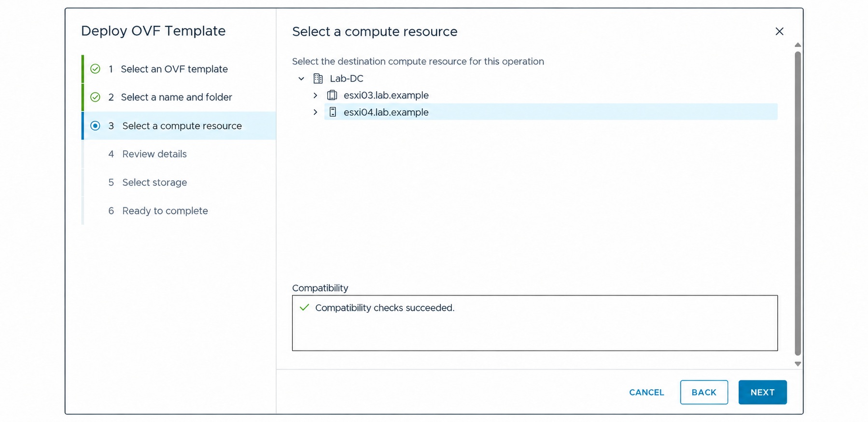Click the green check beside step 1
This screenshot has height=422, width=868.
pyautogui.click(x=96, y=69)
